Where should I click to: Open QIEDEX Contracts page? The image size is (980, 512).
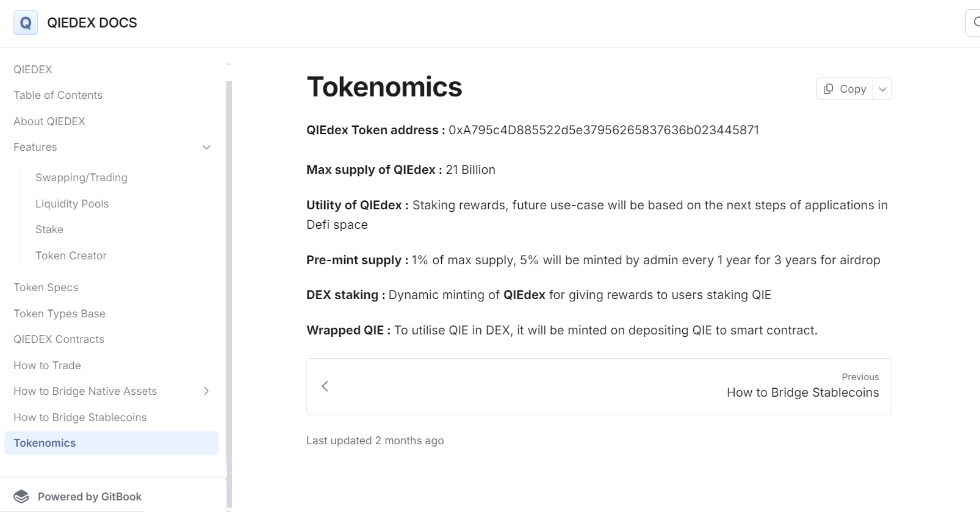59,339
